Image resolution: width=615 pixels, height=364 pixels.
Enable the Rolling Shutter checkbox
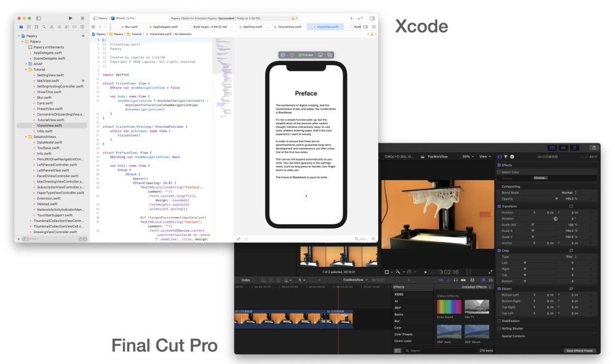[x=499, y=328]
